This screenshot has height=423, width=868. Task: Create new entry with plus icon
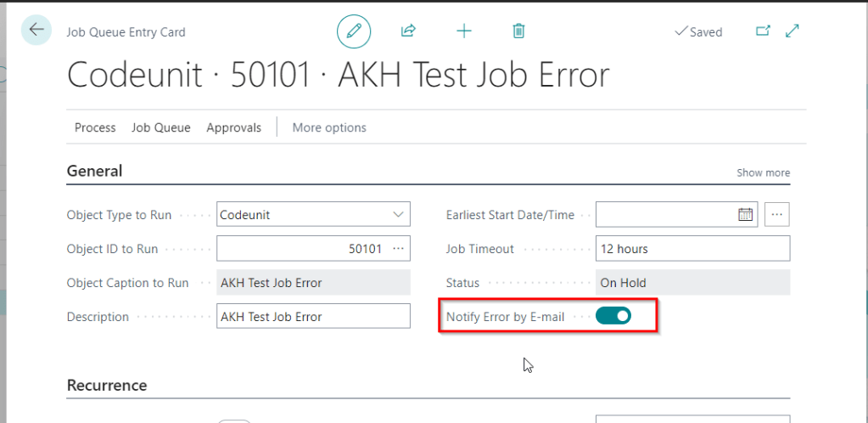[463, 31]
